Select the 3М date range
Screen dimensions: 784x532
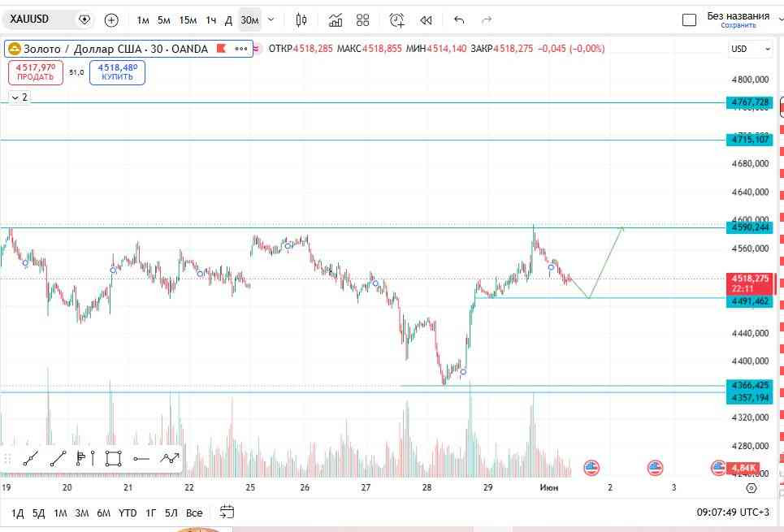(x=81, y=513)
